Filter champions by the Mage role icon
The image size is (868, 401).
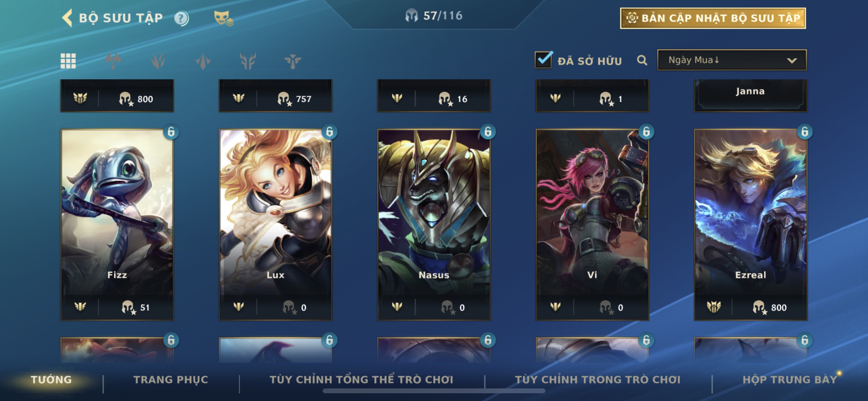[203, 61]
